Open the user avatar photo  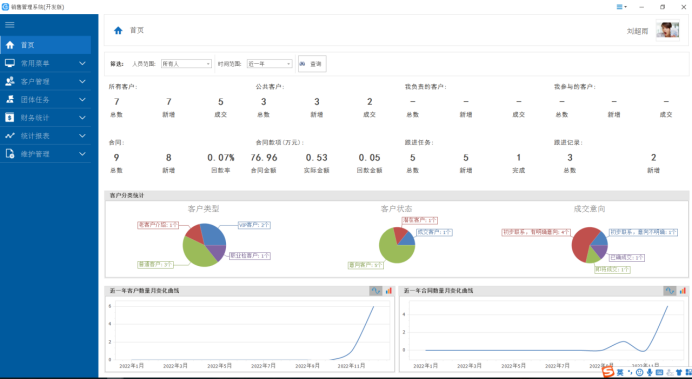click(x=667, y=30)
